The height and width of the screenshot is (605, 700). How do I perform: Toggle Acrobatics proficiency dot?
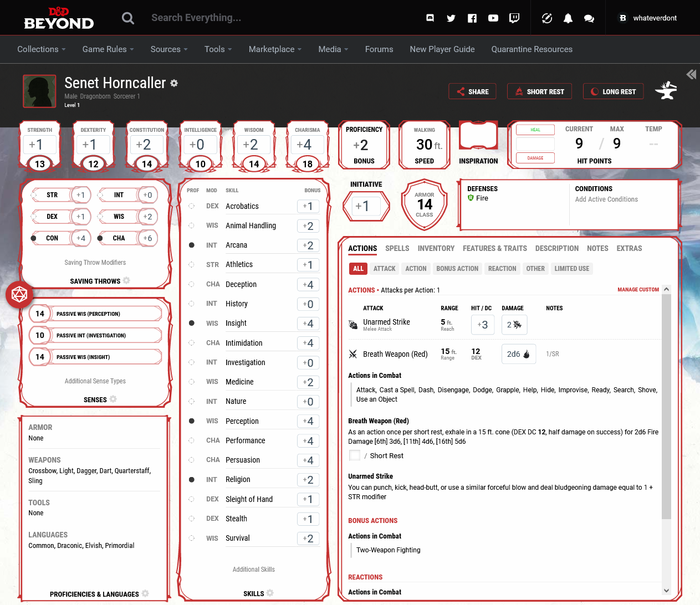192,206
